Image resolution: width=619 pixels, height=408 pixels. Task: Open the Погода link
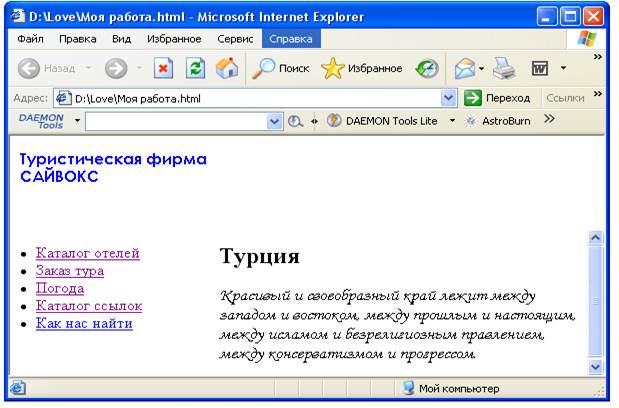pyautogui.click(x=60, y=288)
